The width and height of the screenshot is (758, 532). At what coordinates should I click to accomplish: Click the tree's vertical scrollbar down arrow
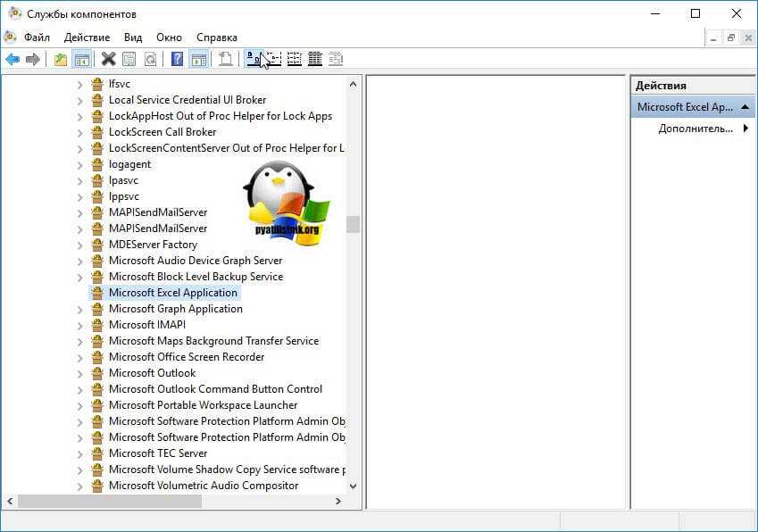coord(353,486)
